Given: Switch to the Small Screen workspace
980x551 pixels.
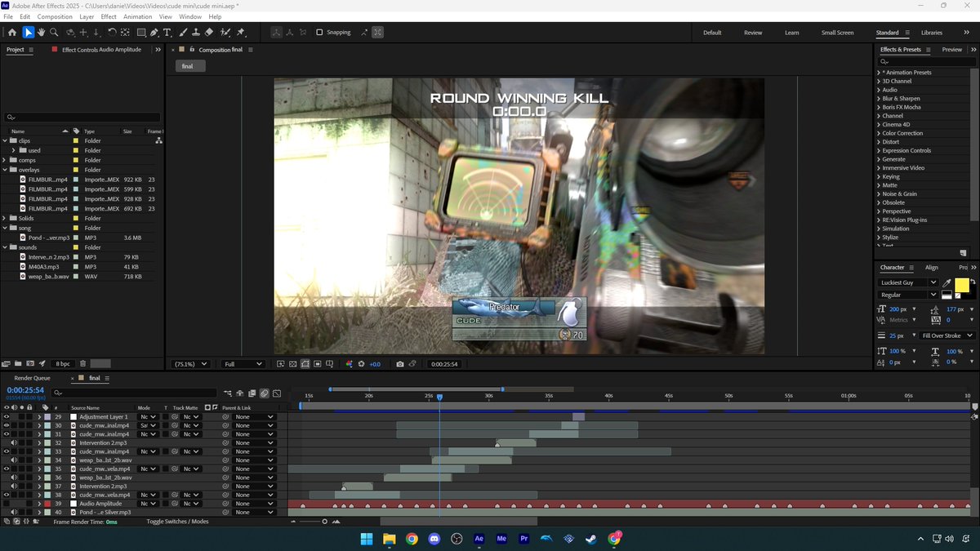Looking at the screenshot, I should 837,33.
